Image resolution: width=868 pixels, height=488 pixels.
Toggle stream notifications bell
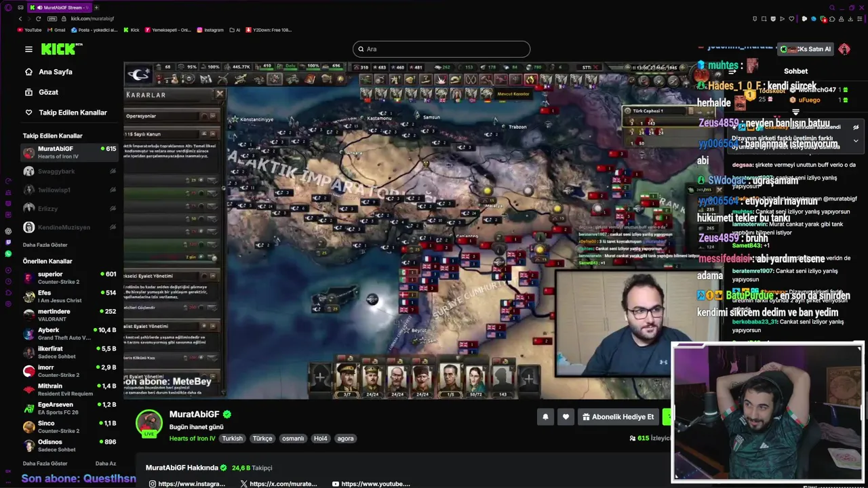[x=545, y=417]
